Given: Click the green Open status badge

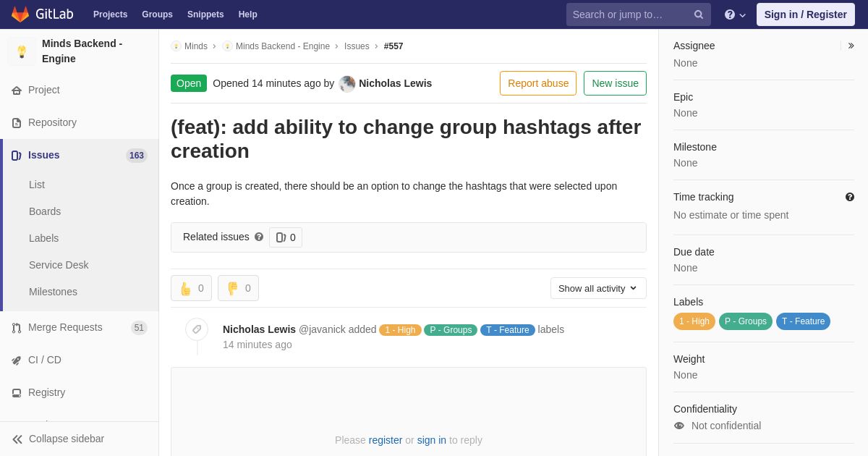Looking at the screenshot, I should point(189,83).
